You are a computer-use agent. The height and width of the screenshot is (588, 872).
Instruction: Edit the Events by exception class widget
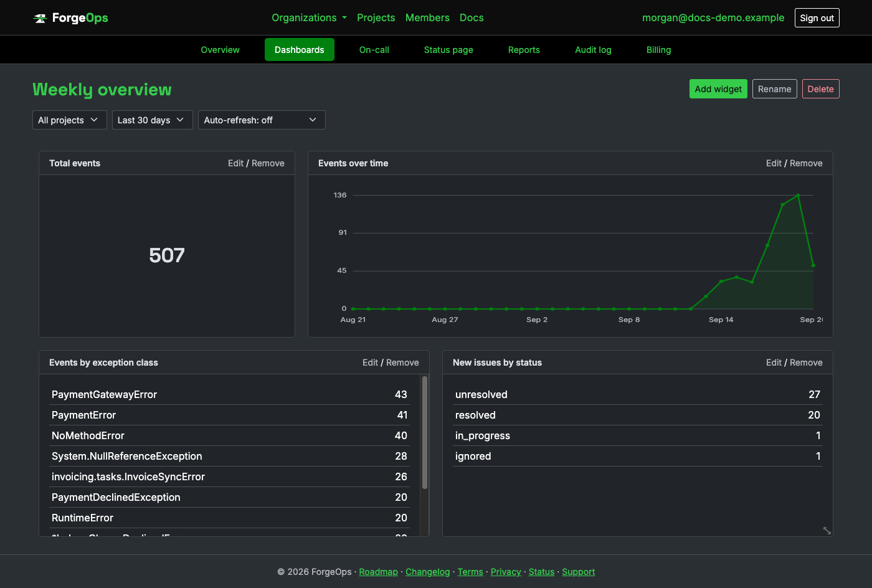point(370,363)
